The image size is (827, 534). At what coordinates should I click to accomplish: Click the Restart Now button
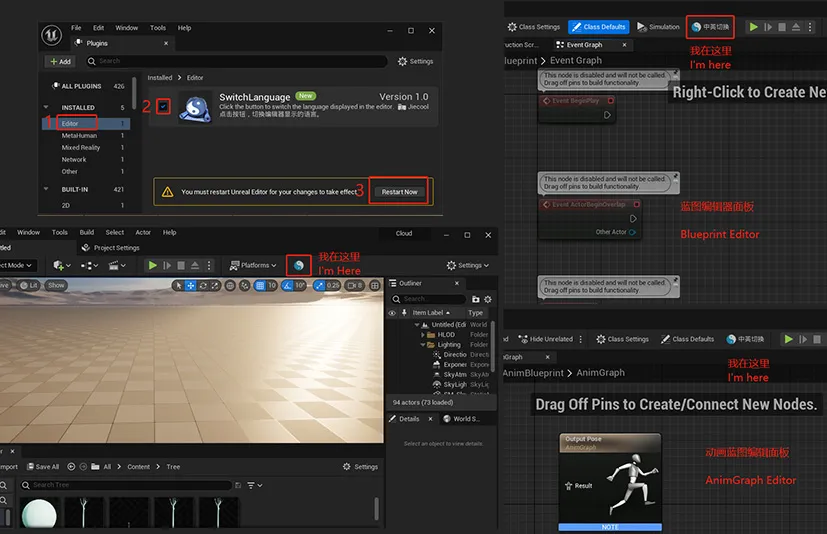pos(399,192)
